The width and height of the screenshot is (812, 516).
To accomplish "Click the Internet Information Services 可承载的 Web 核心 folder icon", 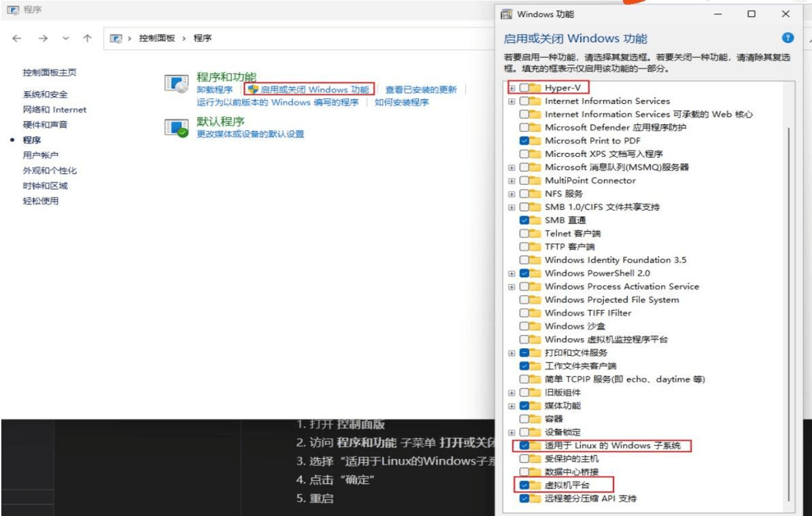I will coord(535,114).
